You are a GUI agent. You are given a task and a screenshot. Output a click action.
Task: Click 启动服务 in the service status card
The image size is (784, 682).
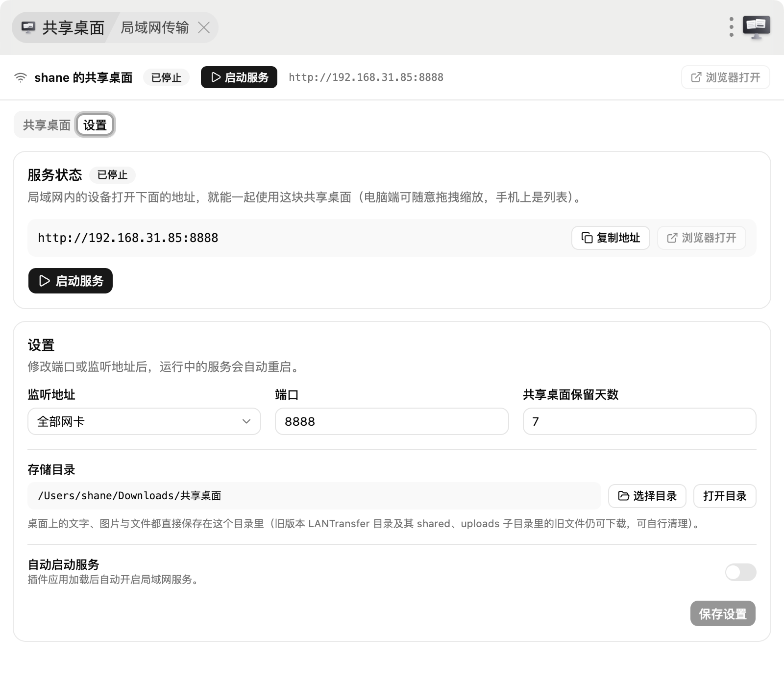[x=71, y=281]
